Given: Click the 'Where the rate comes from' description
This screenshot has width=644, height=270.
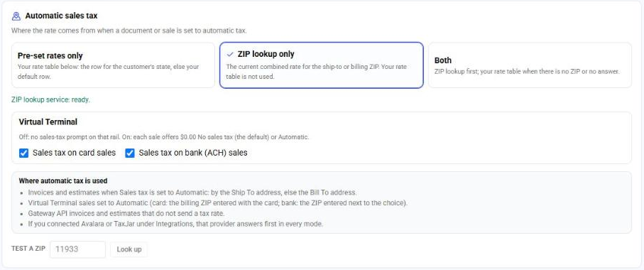Looking at the screenshot, I should click(129, 31).
